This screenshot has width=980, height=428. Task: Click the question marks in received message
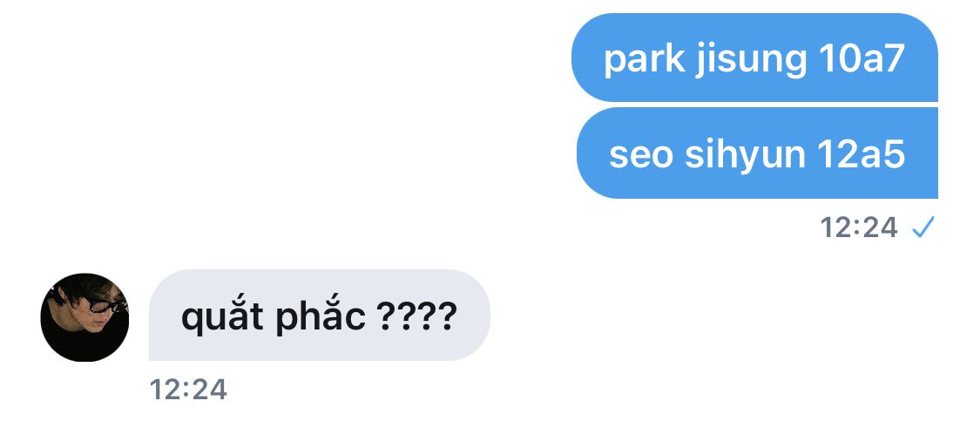click(417, 316)
